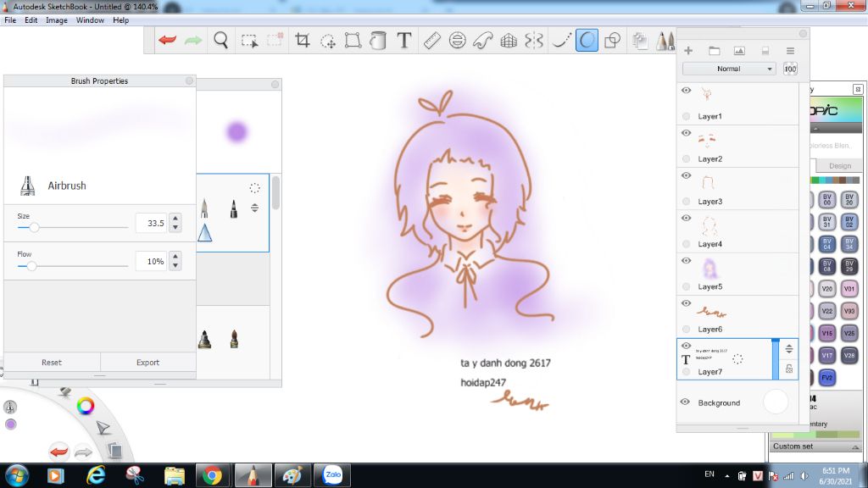Click the brush Size value field 33.5

tap(152, 223)
